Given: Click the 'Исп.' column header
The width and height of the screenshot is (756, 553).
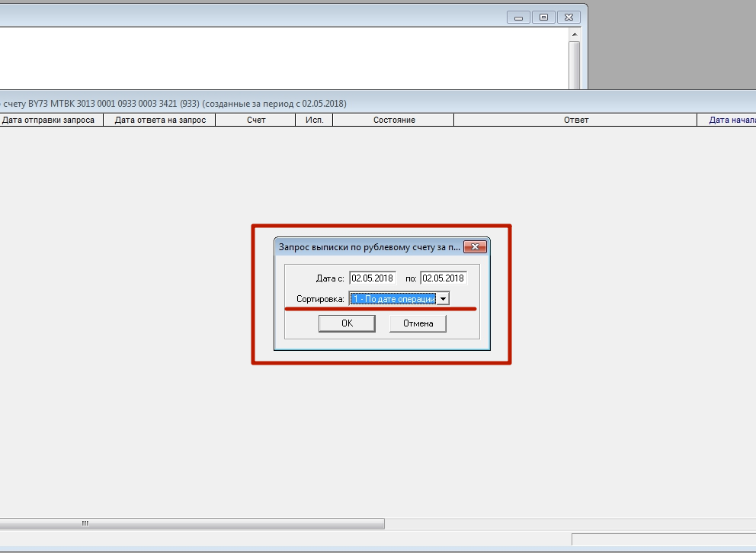Looking at the screenshot, I should [315, 121].
